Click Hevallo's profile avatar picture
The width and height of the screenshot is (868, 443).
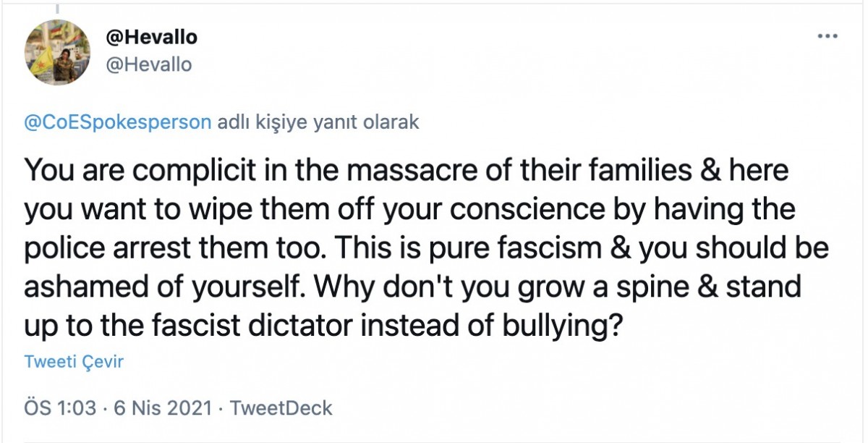click(x=59, y=52)
